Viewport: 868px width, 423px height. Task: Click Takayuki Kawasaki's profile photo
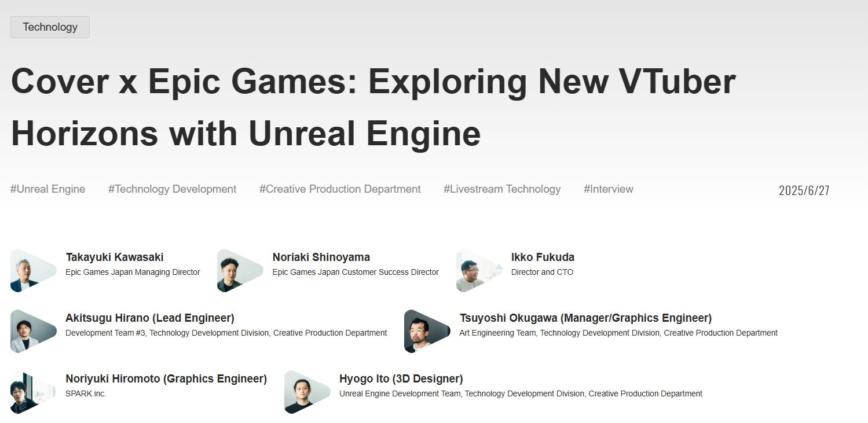pos(33,270)
